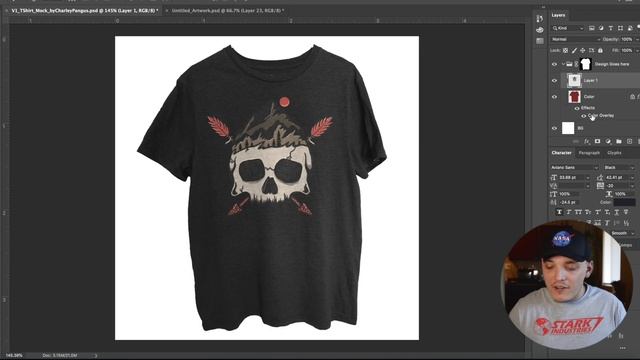Viewport: 640px width, 360px height.
Task: Hide Layer 1 visibility eye
Action: pos(554,81)
